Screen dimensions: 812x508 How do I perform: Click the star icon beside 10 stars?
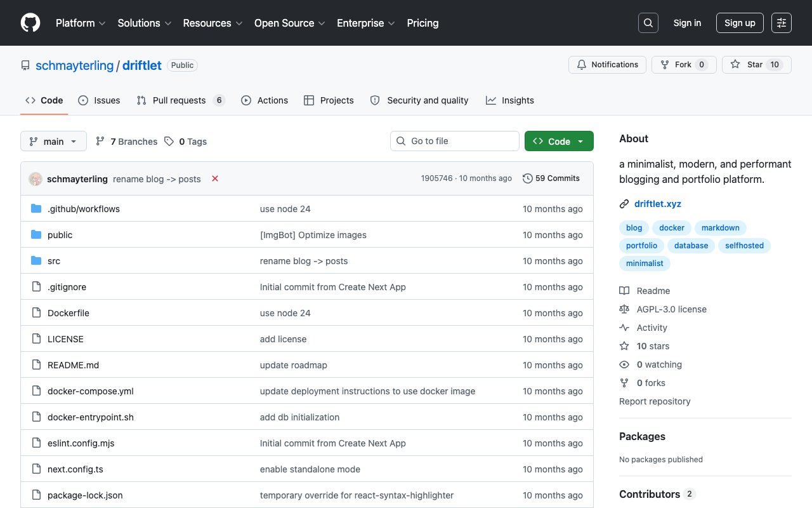point(624,346)
